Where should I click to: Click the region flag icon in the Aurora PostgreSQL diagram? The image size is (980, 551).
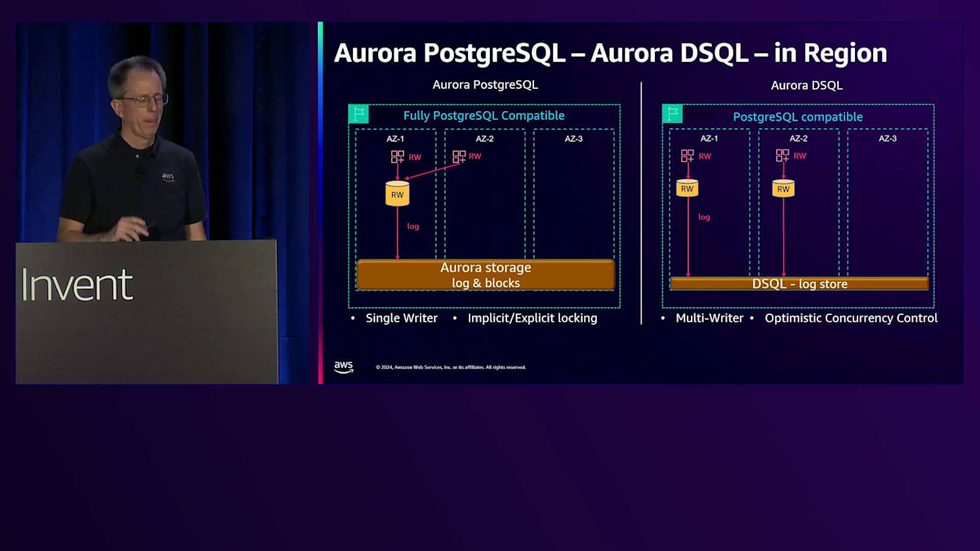(359, 114)
